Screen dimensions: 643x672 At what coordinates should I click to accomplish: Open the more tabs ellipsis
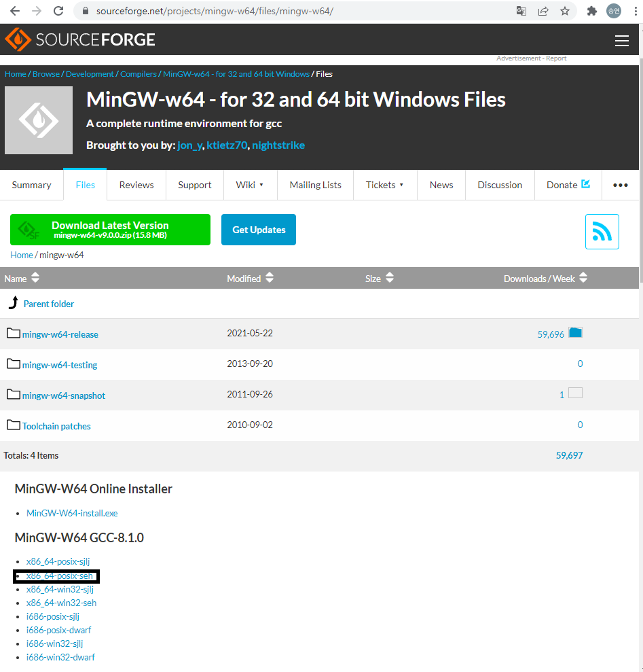pyautogui.click(x=621, y=185)
